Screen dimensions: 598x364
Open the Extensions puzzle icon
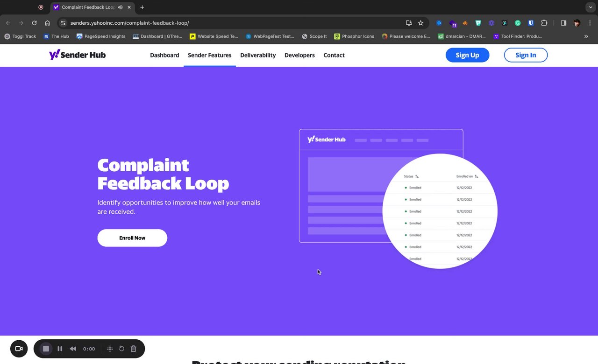pyautogui.click(x=544, y=23)
